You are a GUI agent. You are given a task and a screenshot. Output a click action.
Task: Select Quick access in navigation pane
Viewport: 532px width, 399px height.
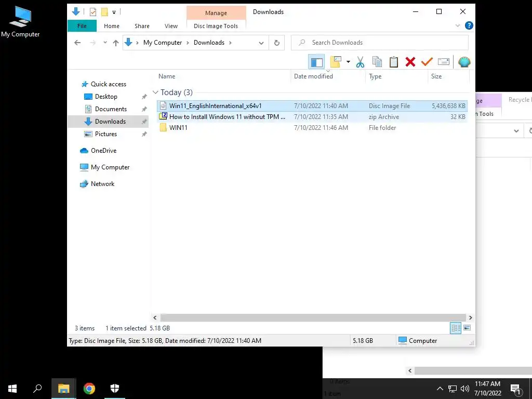[x=108, y=84]
